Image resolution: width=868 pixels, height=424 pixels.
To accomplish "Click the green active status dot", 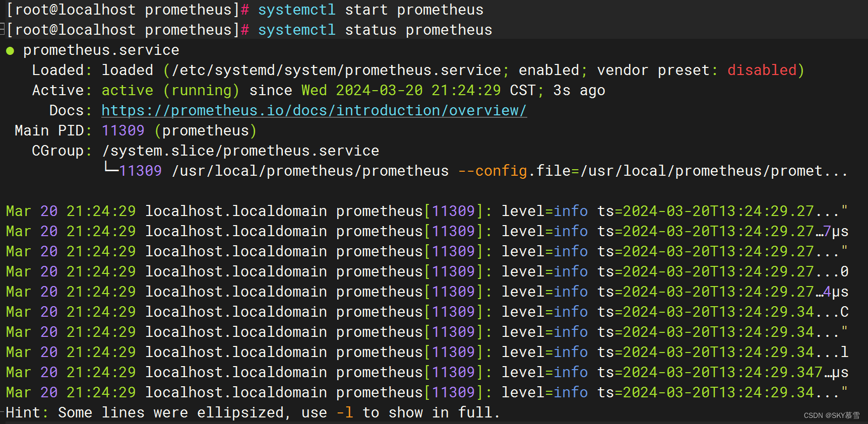I will (x=10, y=51).
